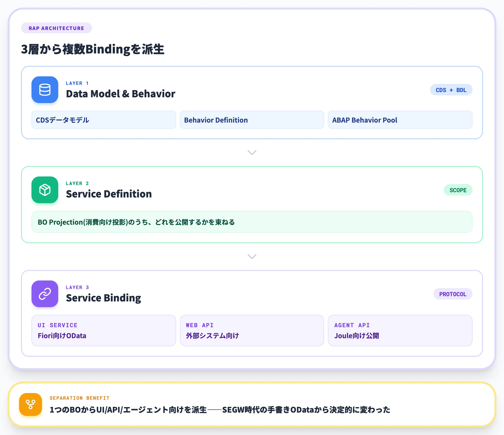Image resolution: width=504 pixels, height=435 pixels.
Task: Click the green package cube icon
Action: tap(45, 190)
